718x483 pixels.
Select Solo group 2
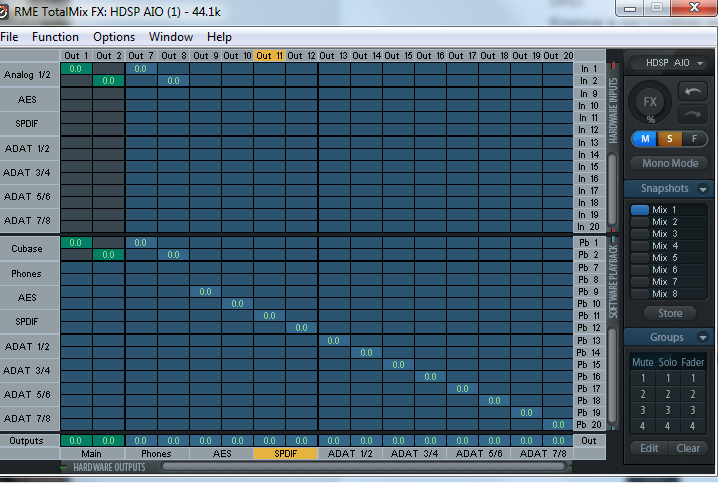tap(668, 394)
